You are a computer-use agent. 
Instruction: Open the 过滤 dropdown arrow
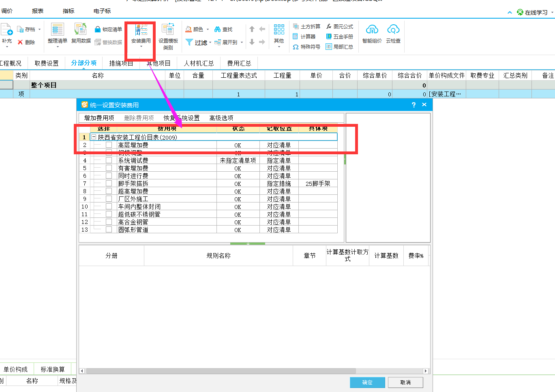210,43
